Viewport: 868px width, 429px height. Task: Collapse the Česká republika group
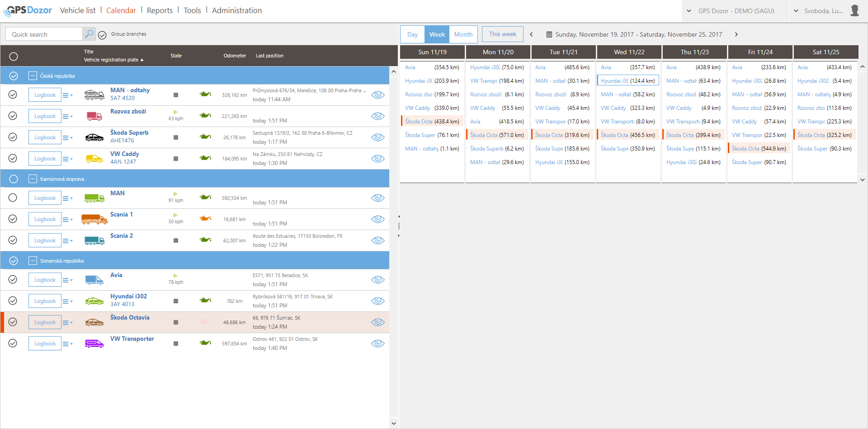[33, 76]
